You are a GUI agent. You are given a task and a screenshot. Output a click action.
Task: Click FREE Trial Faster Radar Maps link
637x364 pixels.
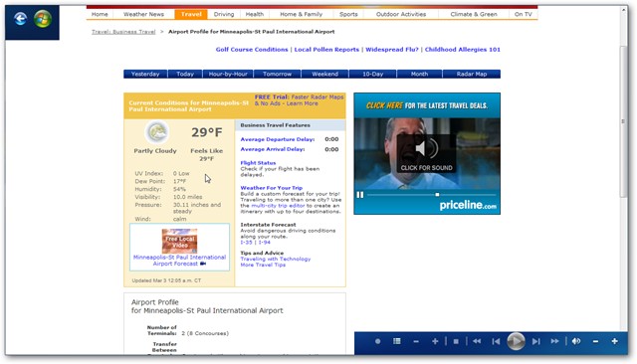[299, 100]
